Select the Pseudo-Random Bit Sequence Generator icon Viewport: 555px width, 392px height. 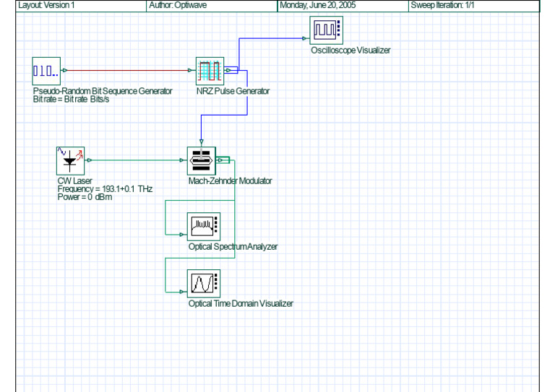point(46,71)
